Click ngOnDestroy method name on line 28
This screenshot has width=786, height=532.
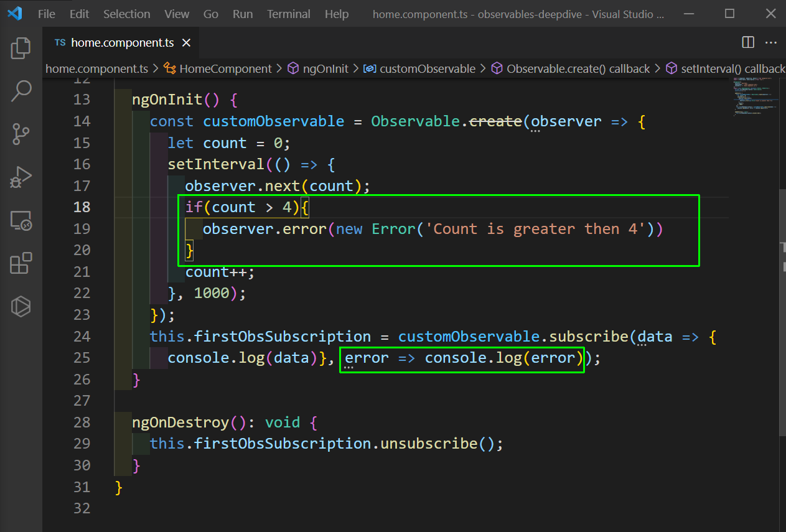(x=180, y=422)
